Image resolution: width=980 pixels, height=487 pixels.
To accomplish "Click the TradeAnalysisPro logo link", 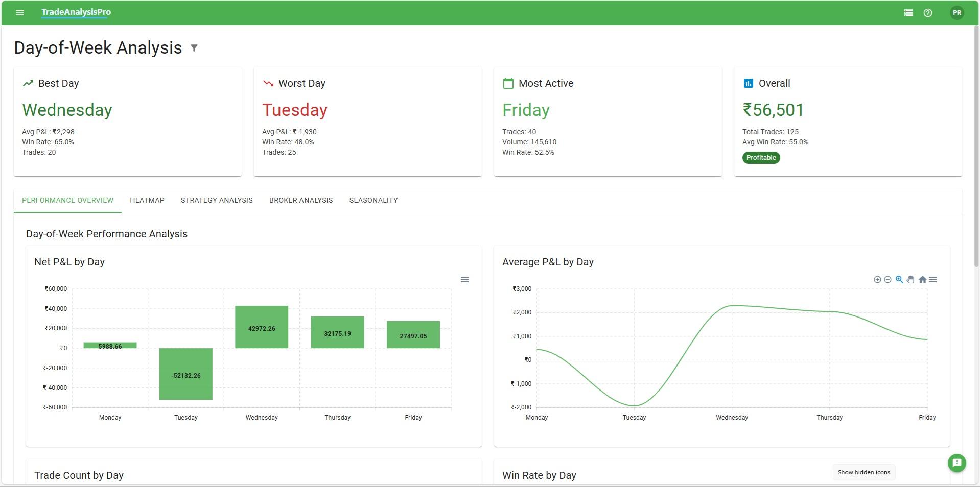I will (75, 12).
